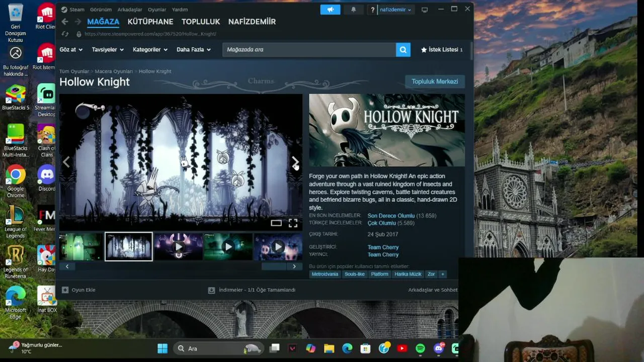The height and width of the screenshot is (362, 644).
Task: Expand the Kategoriler dropdown
Action: pos(150,49)
